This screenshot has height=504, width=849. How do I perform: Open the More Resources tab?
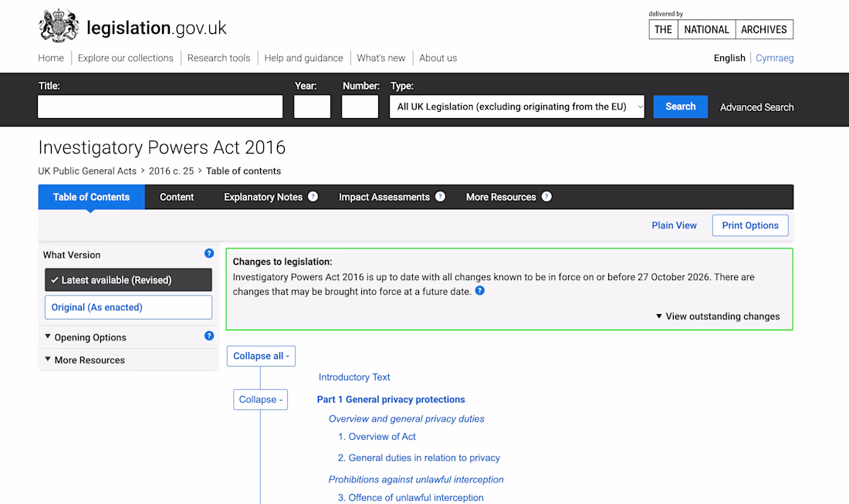(x=501, y=197)
